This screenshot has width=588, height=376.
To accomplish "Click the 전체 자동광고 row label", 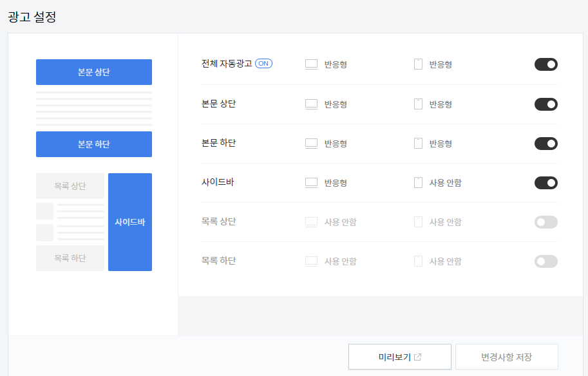I will 227,64.
